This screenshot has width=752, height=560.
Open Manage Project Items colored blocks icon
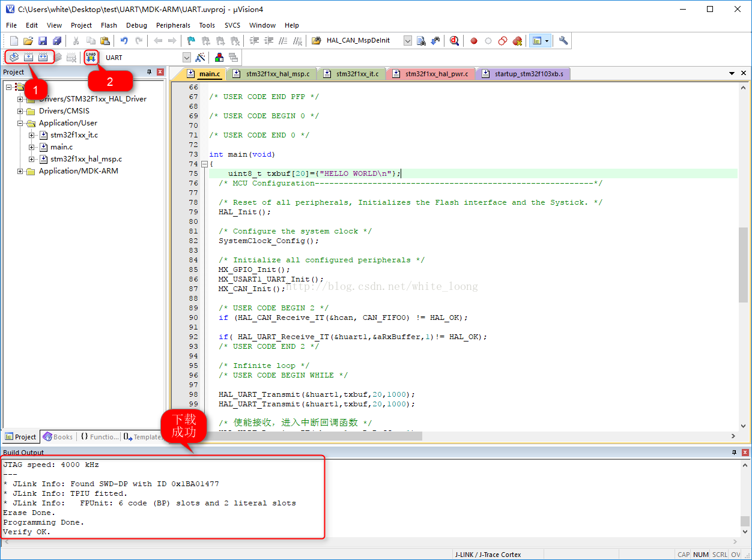coord(219,57)
